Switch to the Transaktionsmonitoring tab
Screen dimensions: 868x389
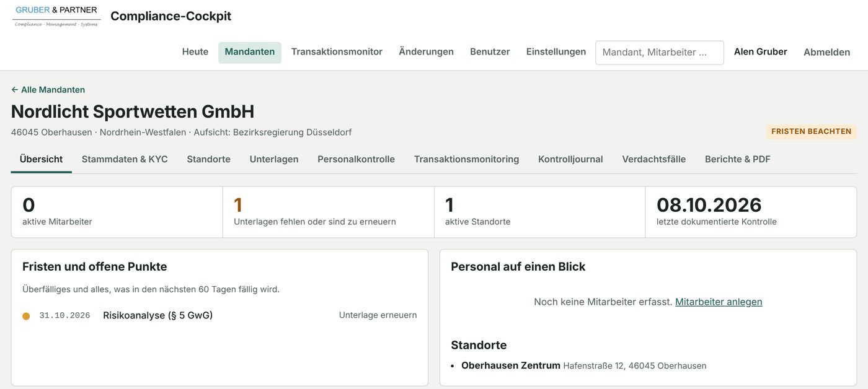coord(467,159)
